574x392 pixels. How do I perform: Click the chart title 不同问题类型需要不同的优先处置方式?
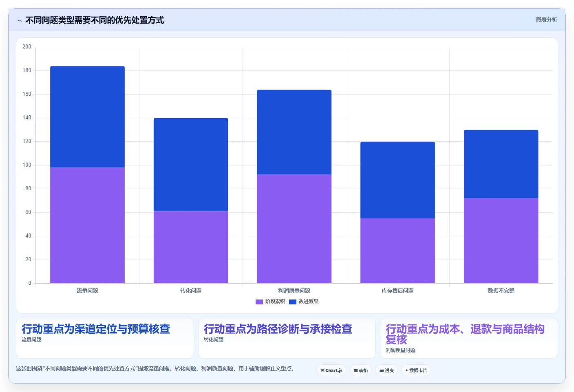[x=95, y=20]
